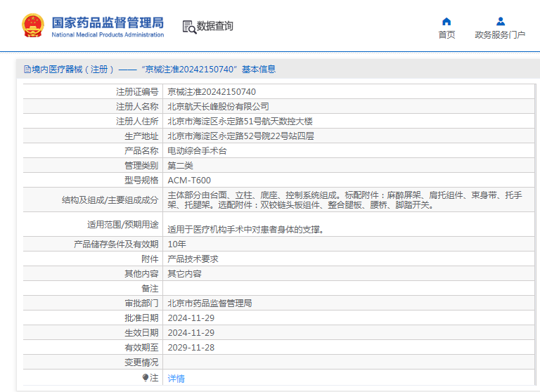
Task: Click the document icon before 境内医疗器械
Action: coord(27,70)
